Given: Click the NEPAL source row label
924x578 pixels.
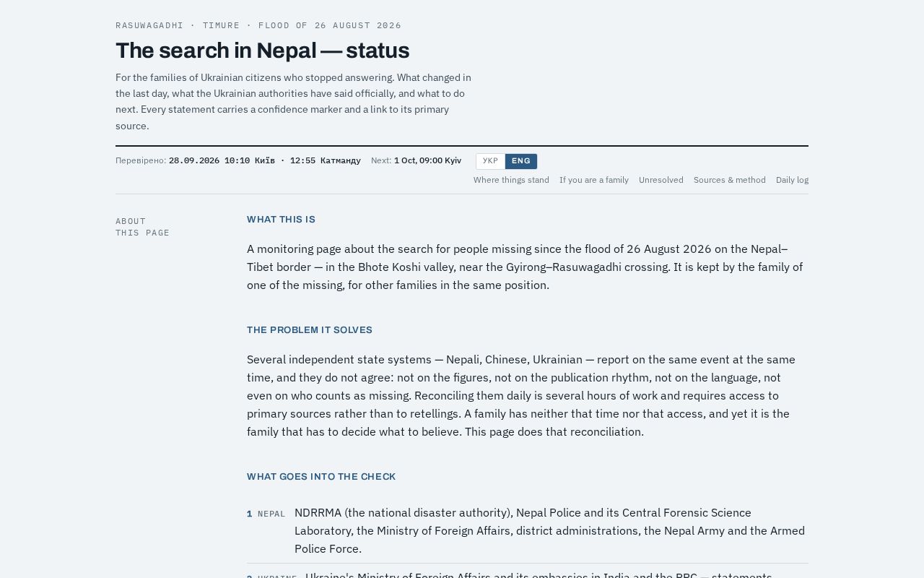Looking at the screenshot, I should [271, 514].
